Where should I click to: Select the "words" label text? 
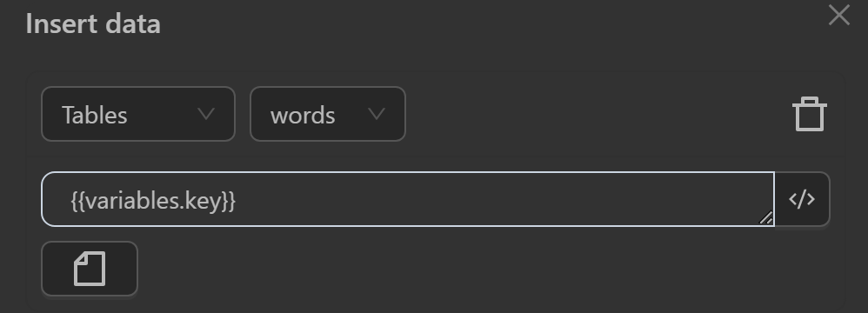tap(303, 115)
